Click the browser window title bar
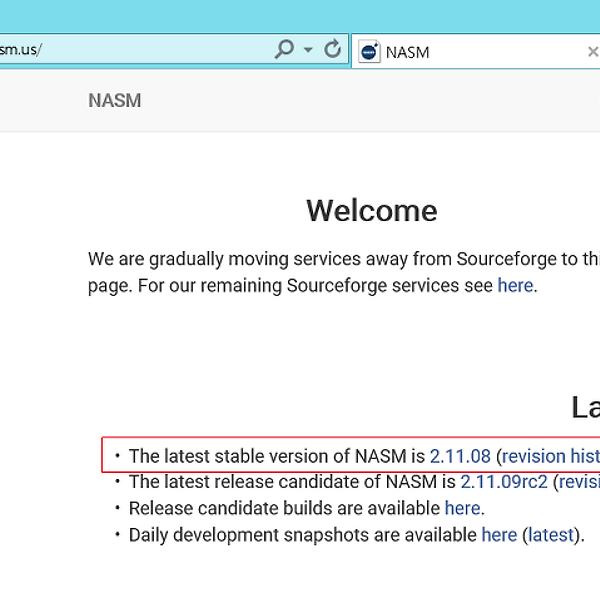 [x=300, y=14]
